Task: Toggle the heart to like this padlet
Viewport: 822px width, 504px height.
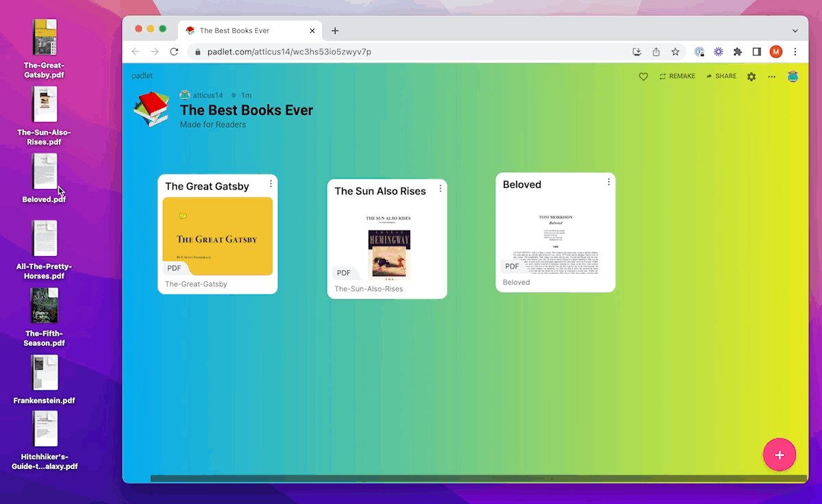Action: [643, 76]
